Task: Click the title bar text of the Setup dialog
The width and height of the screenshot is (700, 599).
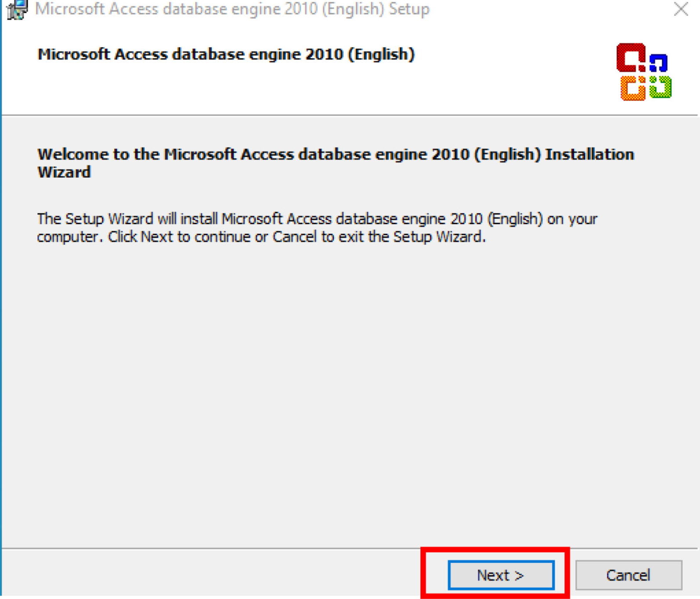Action: [233, 10]
